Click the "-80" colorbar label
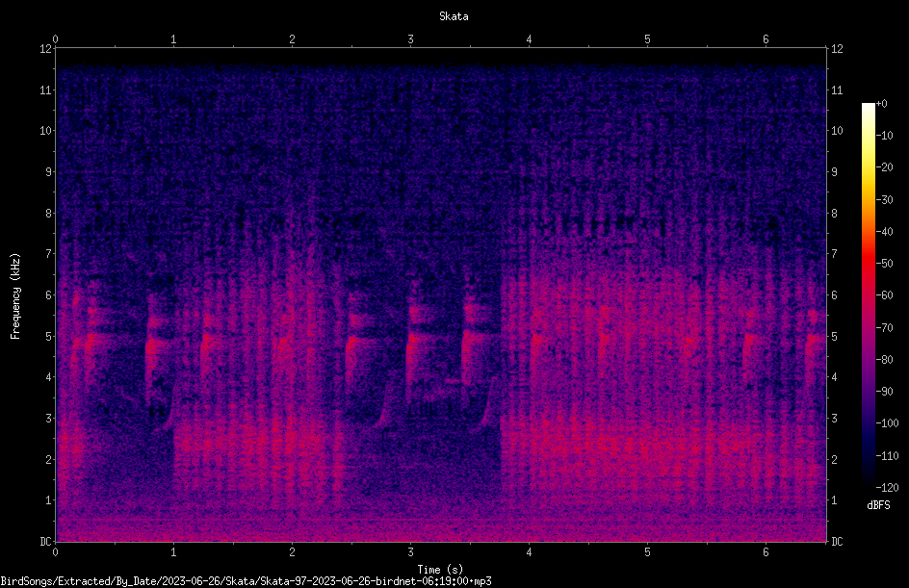The image size is (909, 588). (x=884, y=359)
